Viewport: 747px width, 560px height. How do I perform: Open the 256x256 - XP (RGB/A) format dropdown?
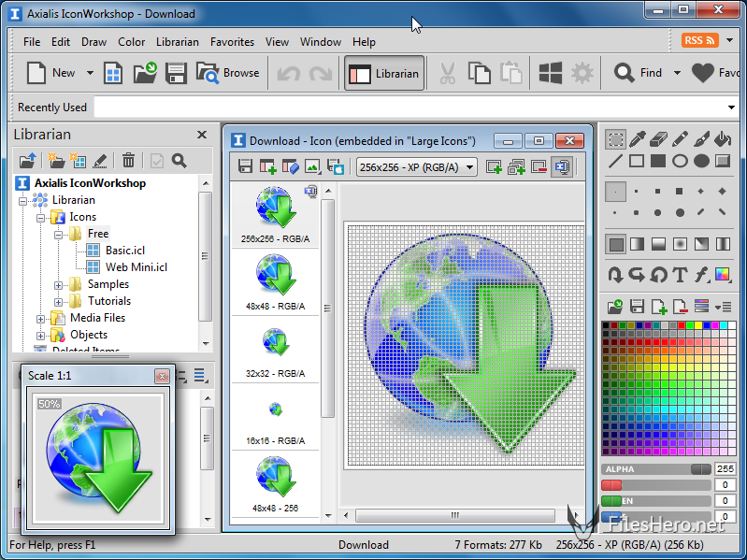tap(469, 167)
